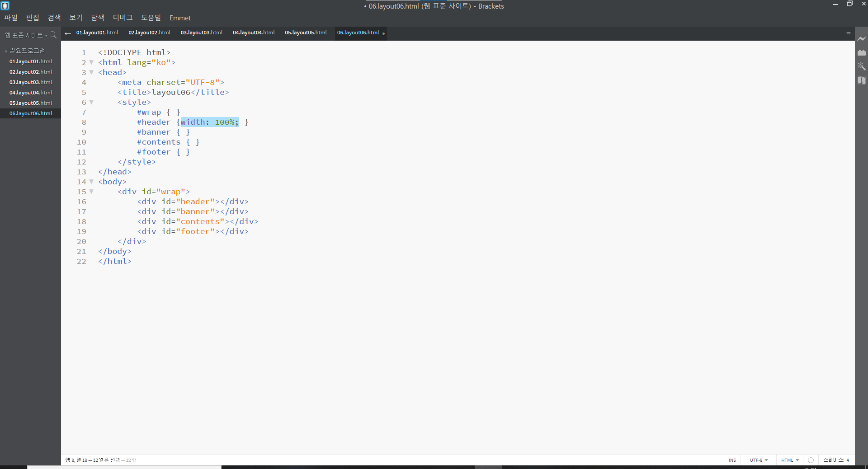Viewport: 868px width, 469px height.
Task: Switch to the 05.layout05.html tab
Action: [306, 33]
